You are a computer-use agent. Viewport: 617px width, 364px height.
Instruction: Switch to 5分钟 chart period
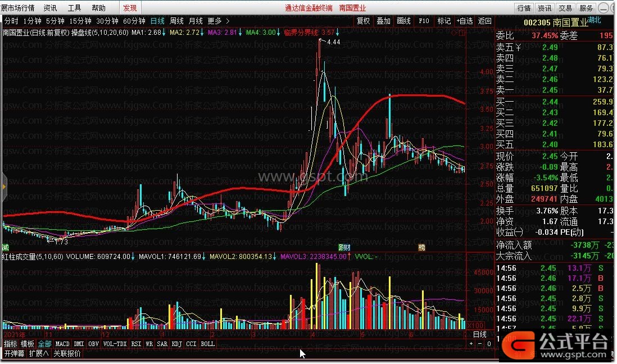(x=55, y=21)
